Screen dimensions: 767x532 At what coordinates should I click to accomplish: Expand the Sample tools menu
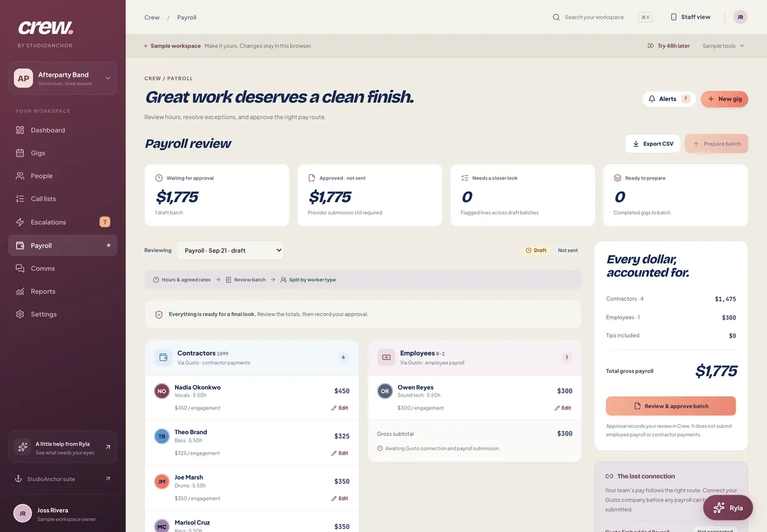(x=723, y=46)
